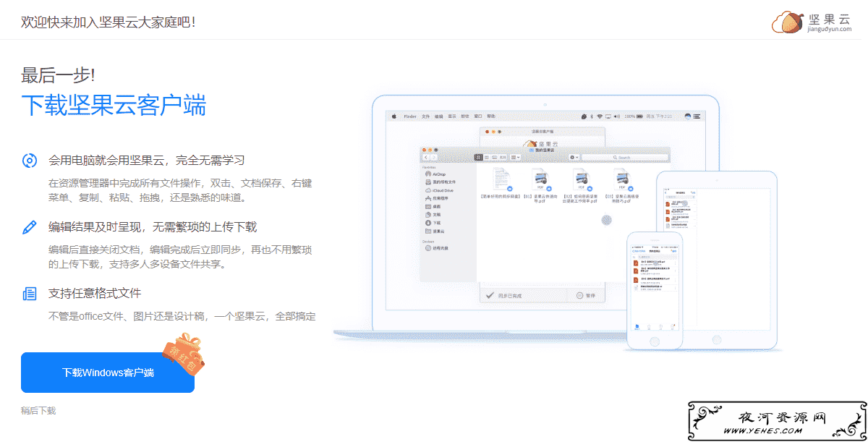Click the 领红包 gift badge
Screen dimensions: 868x442
coord(184,355)
